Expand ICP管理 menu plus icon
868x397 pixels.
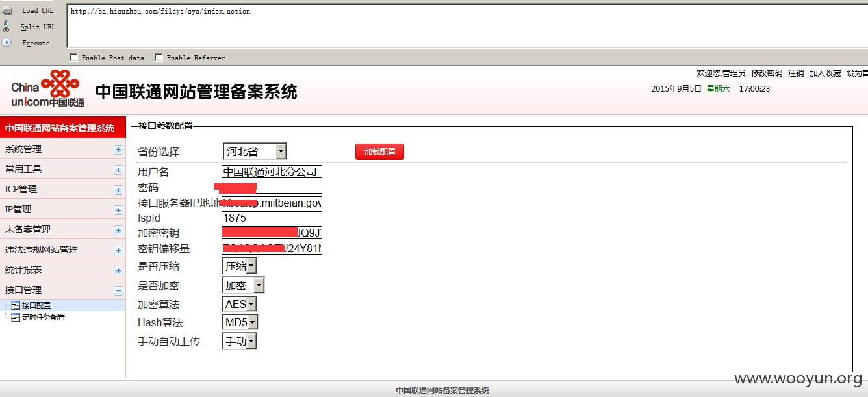coord(118,190)
